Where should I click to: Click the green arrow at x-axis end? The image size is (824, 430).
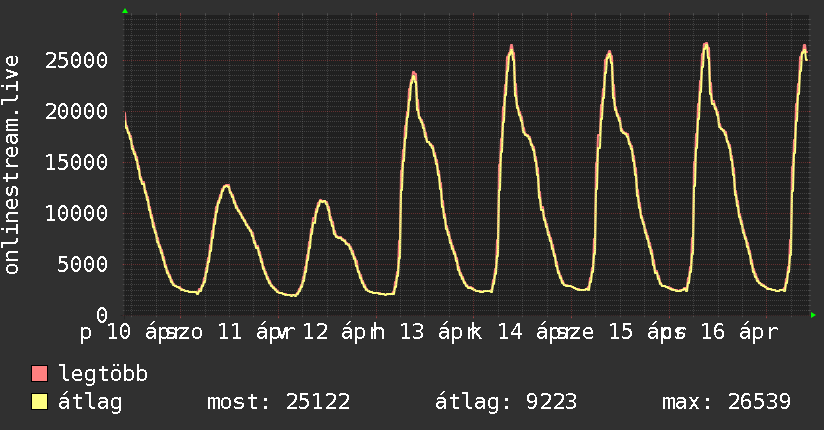(813, 315)
